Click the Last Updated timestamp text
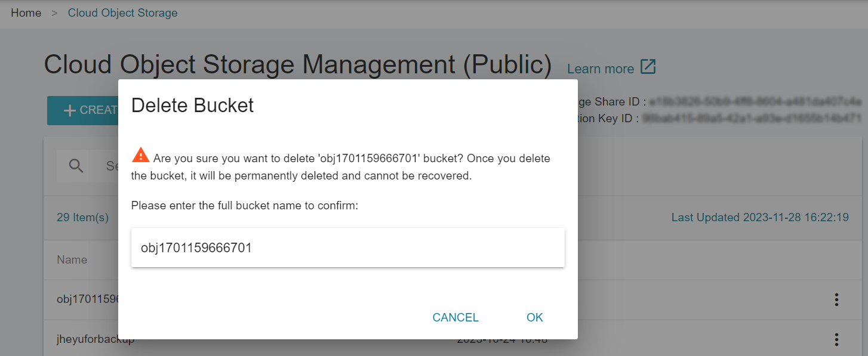The image size is (868, 356). click(759, 218)
